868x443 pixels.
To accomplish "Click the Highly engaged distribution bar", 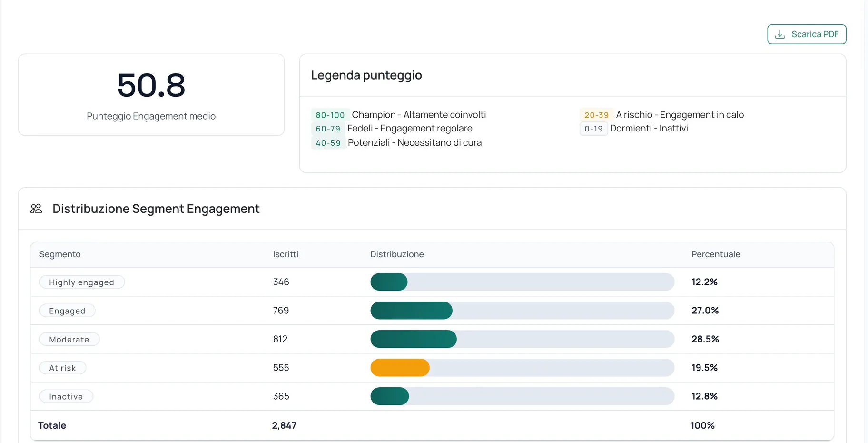I will 522,282.
